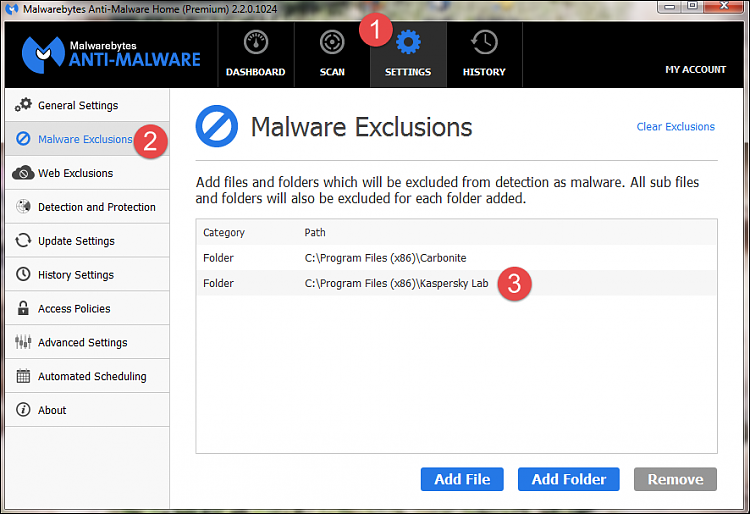Viewport: 750px width, 514px height.
Task: Open MY ACCOUNT
Action: coord(695,70)
